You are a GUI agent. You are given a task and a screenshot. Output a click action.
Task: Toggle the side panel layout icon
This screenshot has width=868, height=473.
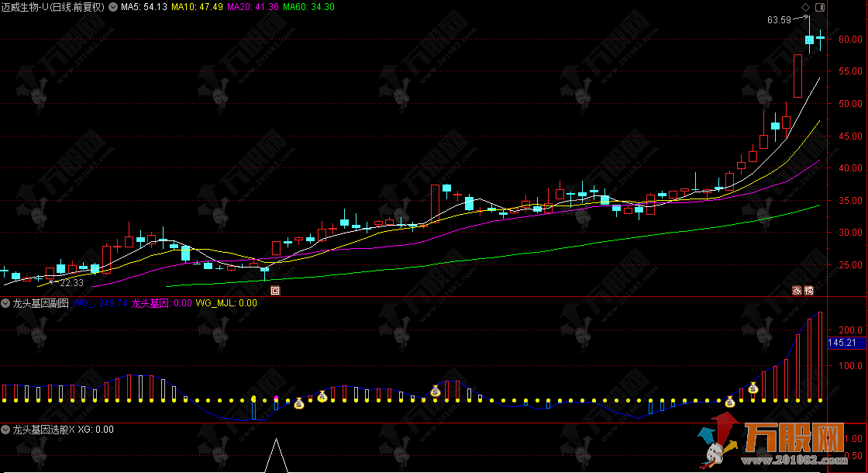[x=820, y=7]
